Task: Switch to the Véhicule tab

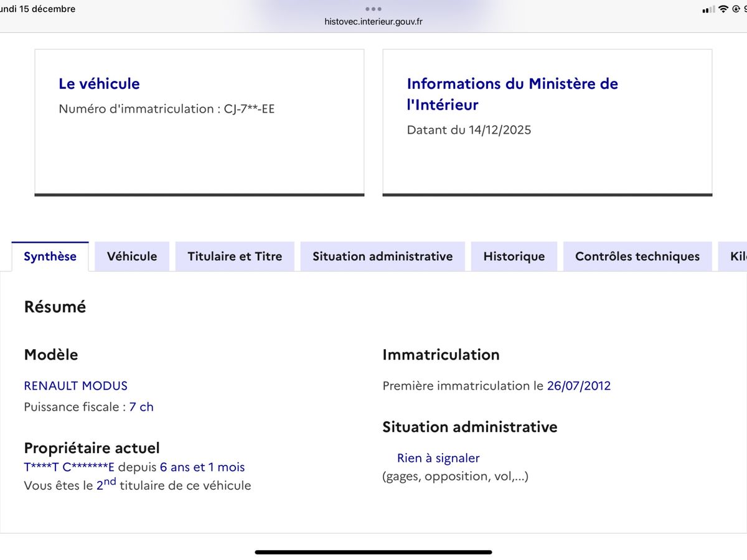Action: click(x=131, y=256)
